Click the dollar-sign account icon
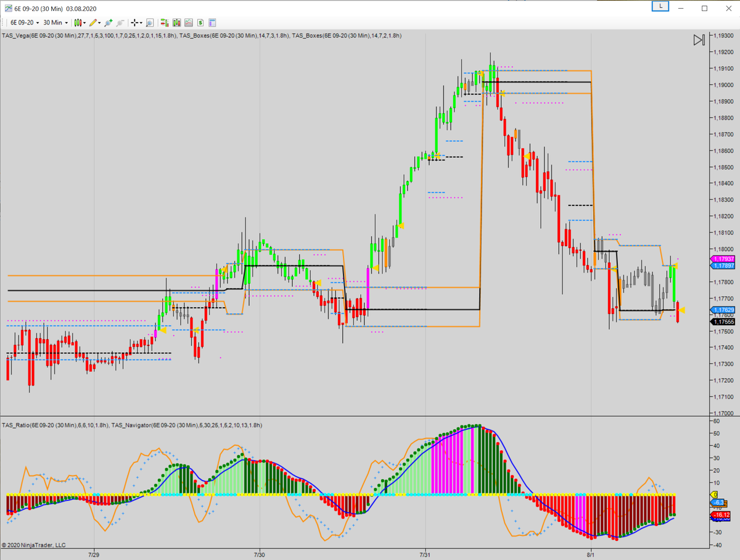 (x=200, y=22)
